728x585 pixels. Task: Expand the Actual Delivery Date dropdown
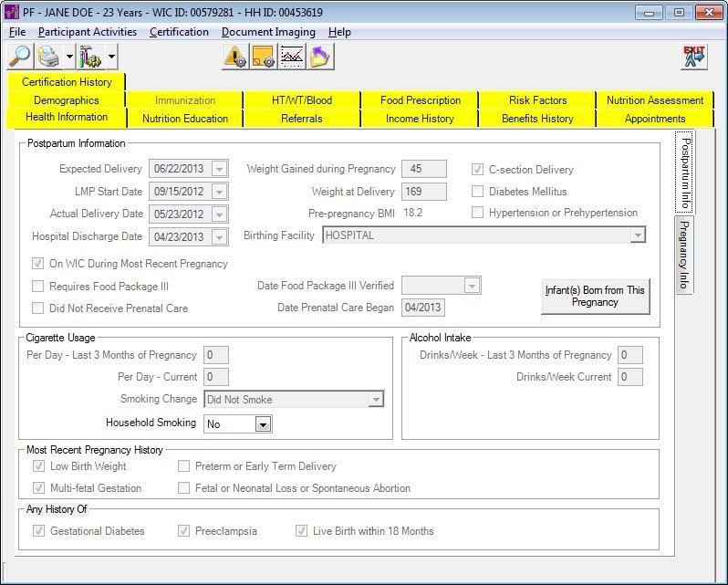(219, 214)
